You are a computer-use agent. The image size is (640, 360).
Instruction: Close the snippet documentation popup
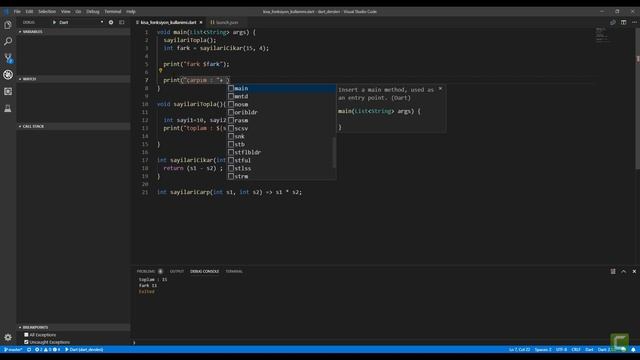click(440, 89)
